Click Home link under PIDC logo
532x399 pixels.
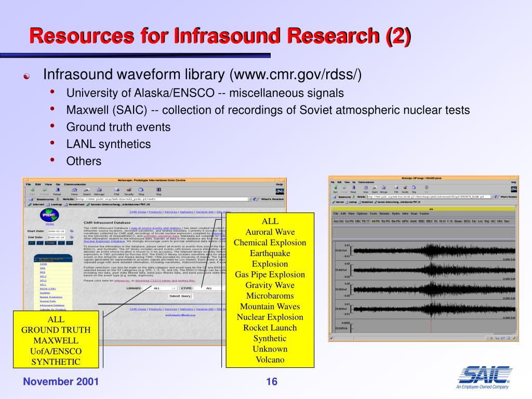49,224
